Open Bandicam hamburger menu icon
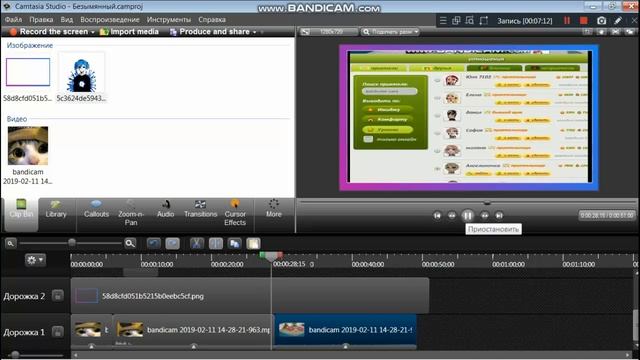 coord(443,20)
